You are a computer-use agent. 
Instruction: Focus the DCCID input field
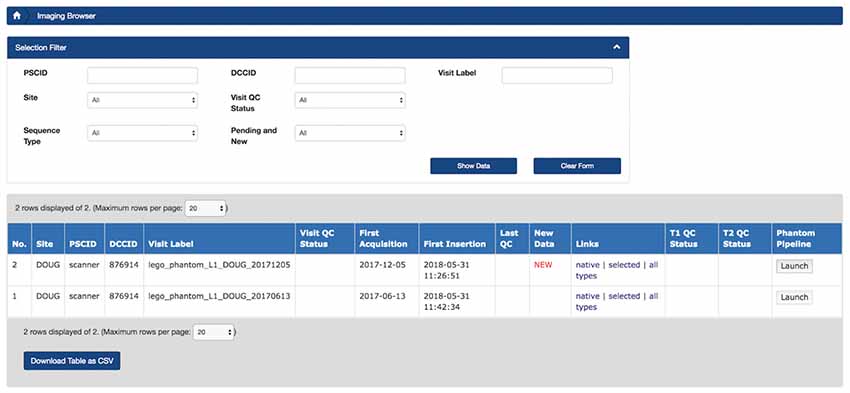pyautogui.click(x=350, y=75)
